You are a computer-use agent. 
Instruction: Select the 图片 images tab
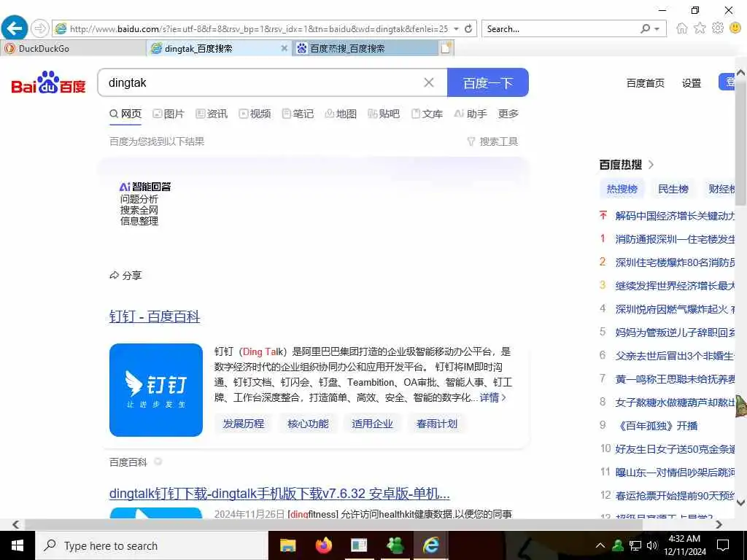pos(169,114)
